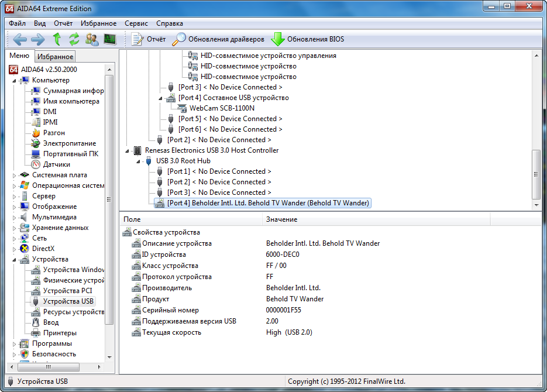Select Датчики in the sidebar tree
This screenshot has height=392, width=547.
point(56,164)
